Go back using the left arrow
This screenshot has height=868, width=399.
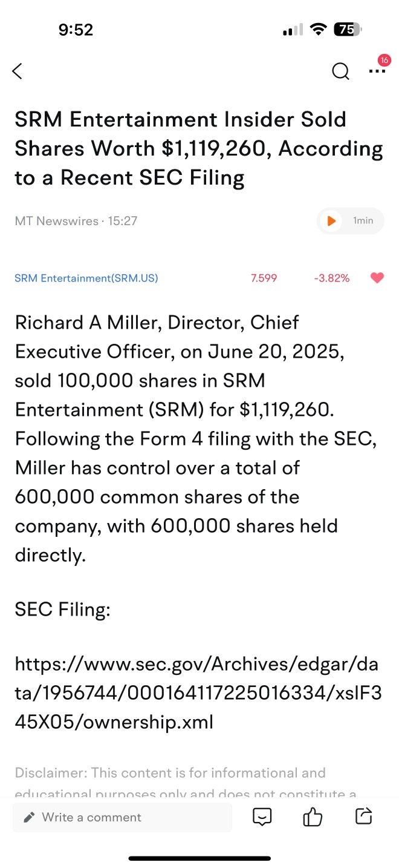tap(17, 71)
